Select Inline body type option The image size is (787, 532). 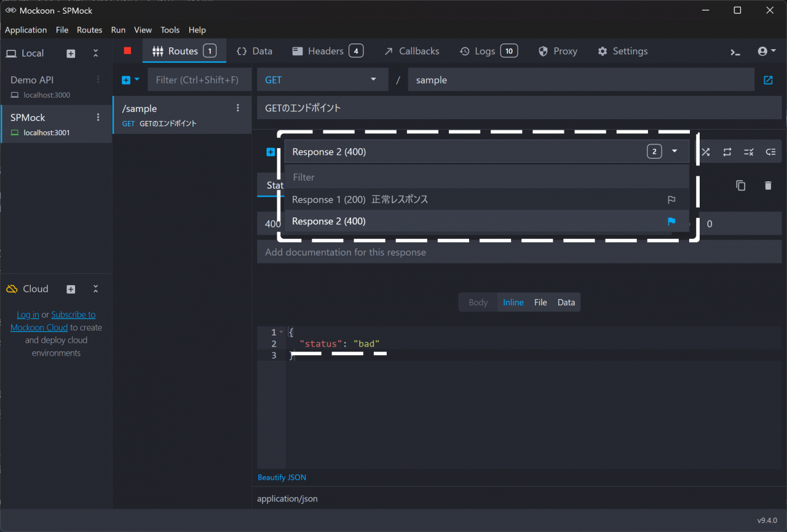(x=513, y=302)
